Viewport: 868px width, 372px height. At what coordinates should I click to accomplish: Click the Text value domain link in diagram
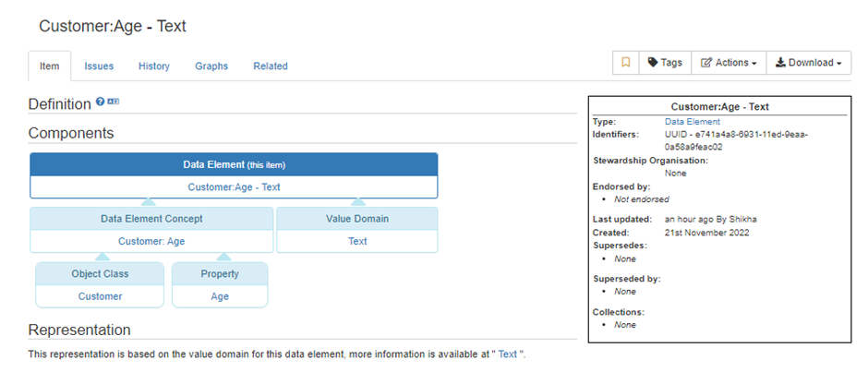(x=357, y=242)
